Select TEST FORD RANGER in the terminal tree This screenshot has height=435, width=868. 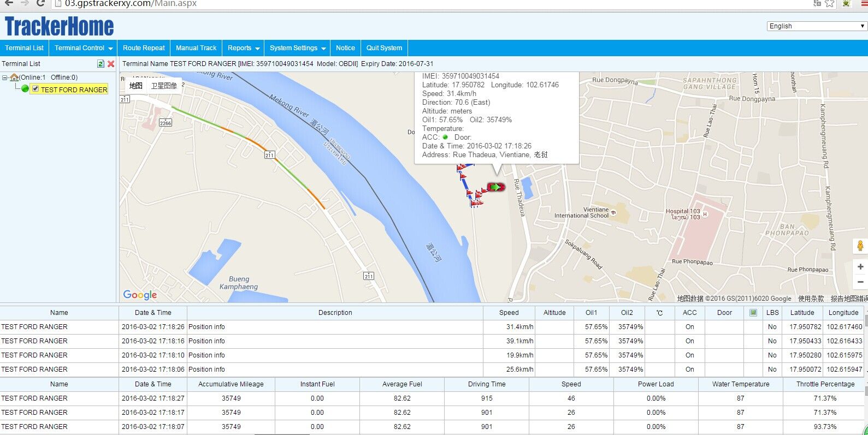click(x=74, y=90)
